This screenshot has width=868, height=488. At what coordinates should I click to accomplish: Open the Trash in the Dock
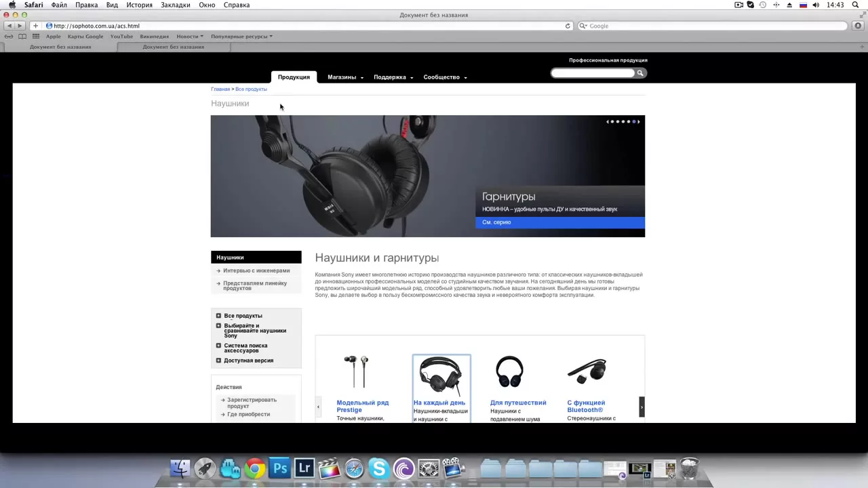tap(689, 468)
